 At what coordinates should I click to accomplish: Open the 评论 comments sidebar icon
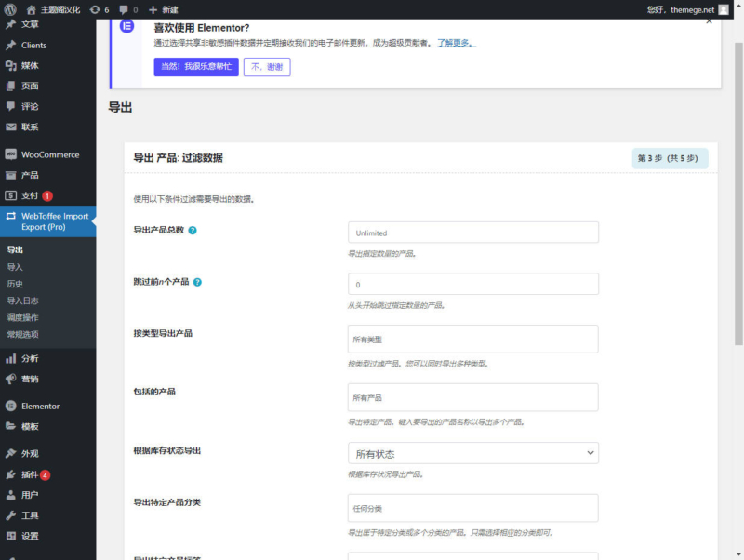click(10, 106)
